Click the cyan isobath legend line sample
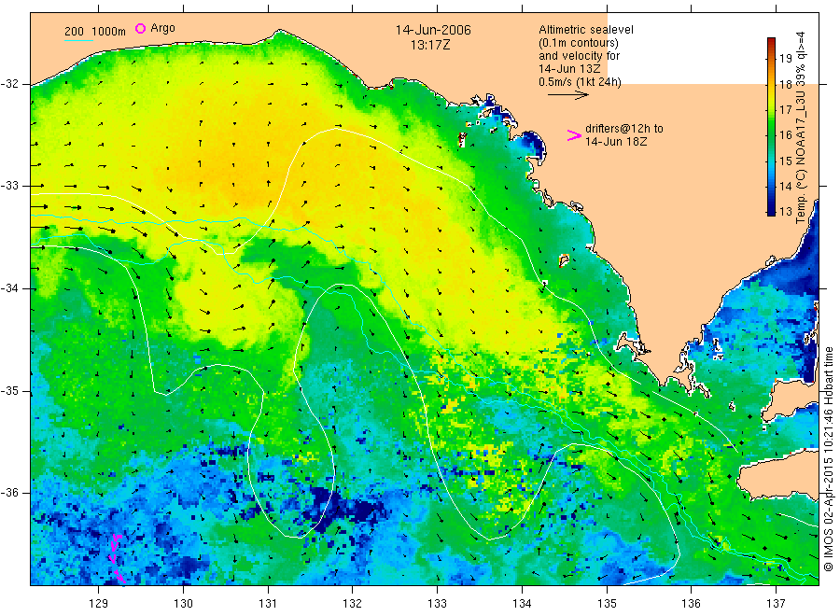Viewport: 840px width, 616px height. point(78,40)
